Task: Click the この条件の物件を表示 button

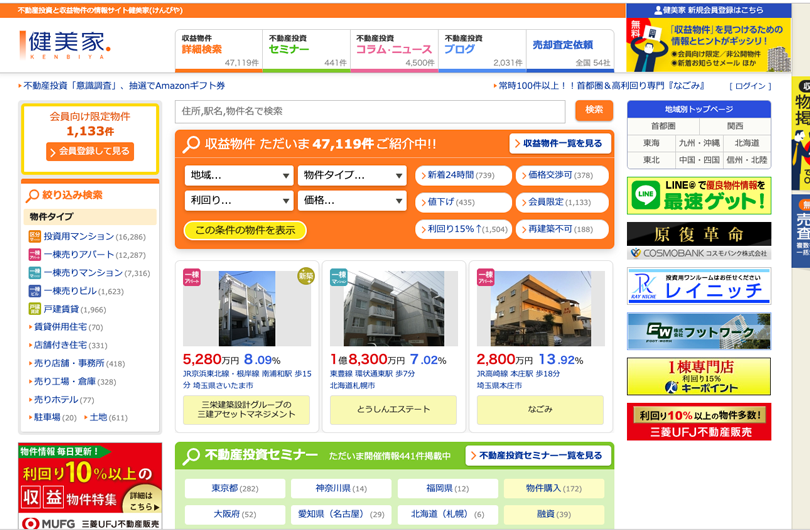Action: coord(245,230)
